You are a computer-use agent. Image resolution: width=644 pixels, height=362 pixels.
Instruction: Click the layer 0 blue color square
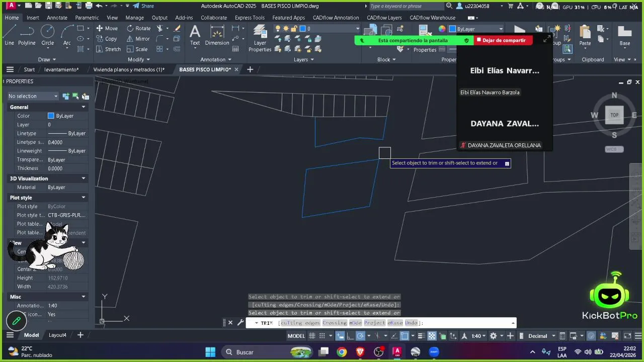[302, 29]
